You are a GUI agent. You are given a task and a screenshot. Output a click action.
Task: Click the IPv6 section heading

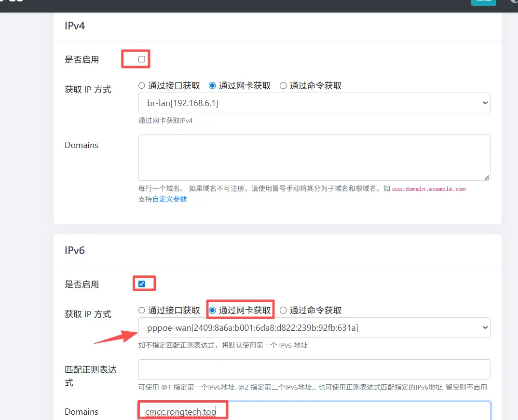click(x=75, y=250)
